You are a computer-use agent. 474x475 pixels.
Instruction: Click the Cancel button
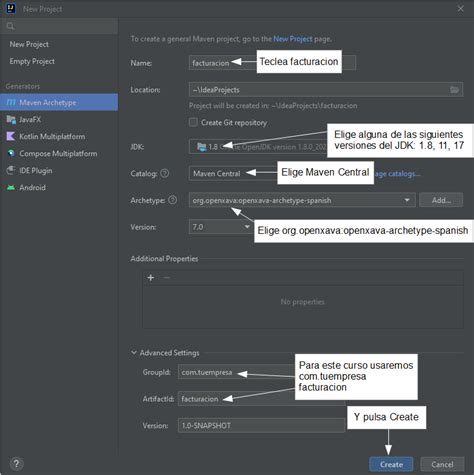pyautogui.click(x=442, y=464)
